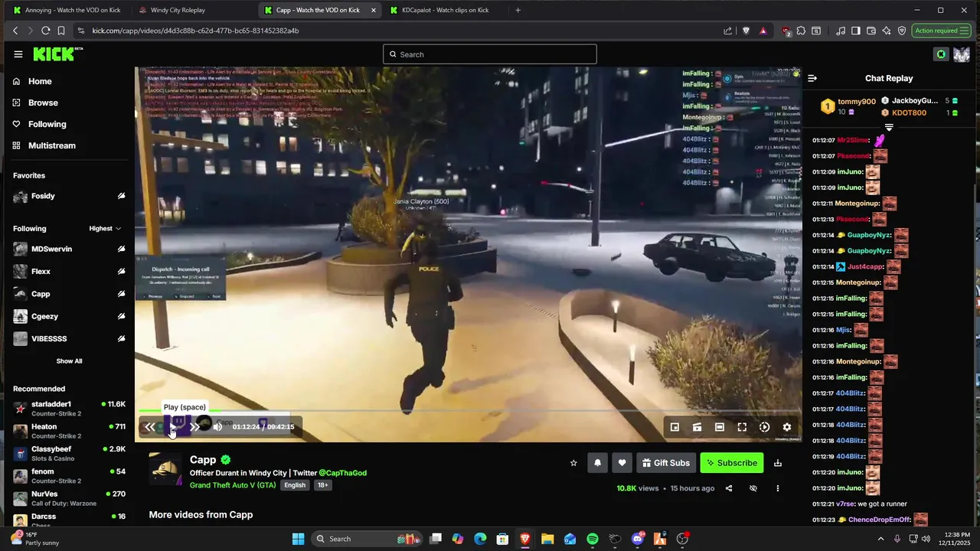Image resolution: width=980 pixels, height=551 pixels.
Task: Click the Action required menu button
Action: tap(942, 31)
